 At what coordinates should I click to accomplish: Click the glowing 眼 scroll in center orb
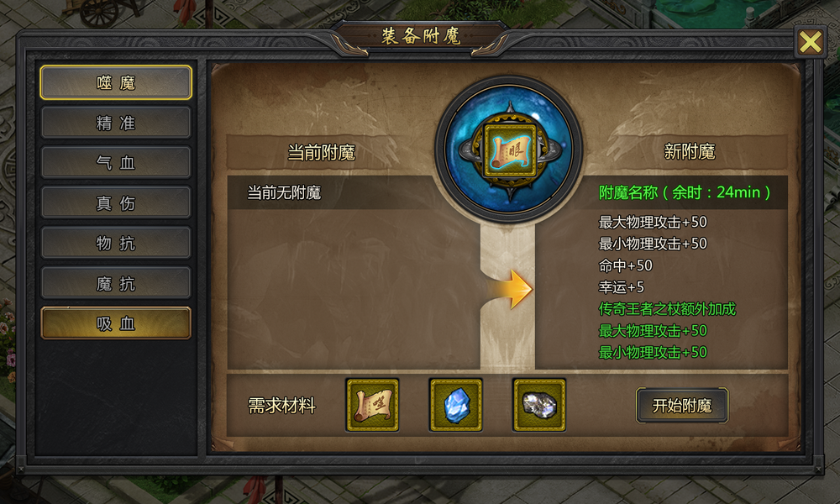tap(510, 151)
